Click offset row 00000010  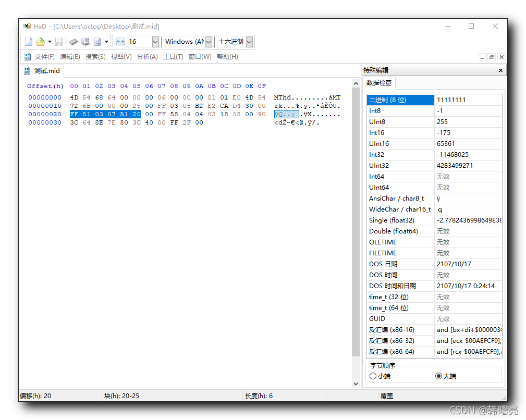click(45, 106)
